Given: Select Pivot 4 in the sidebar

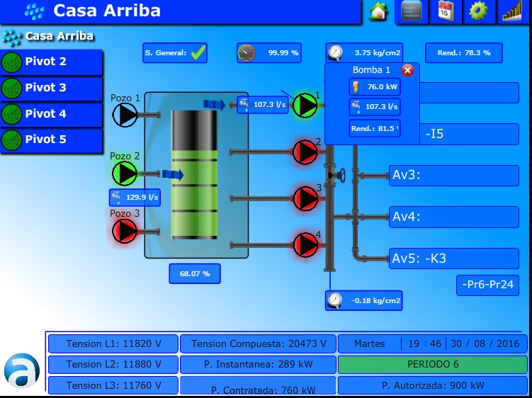Looking at the screenshot, I should tap(51, 114).
